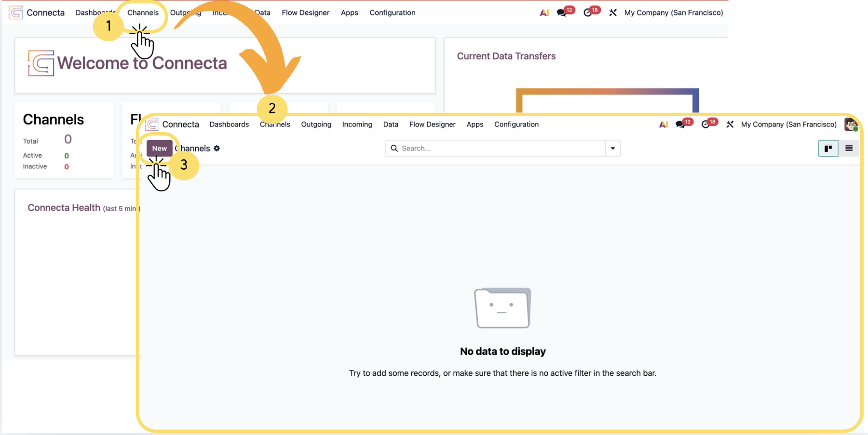Click the New button to create a channel
Screen dimensions: 868x435
159,149
